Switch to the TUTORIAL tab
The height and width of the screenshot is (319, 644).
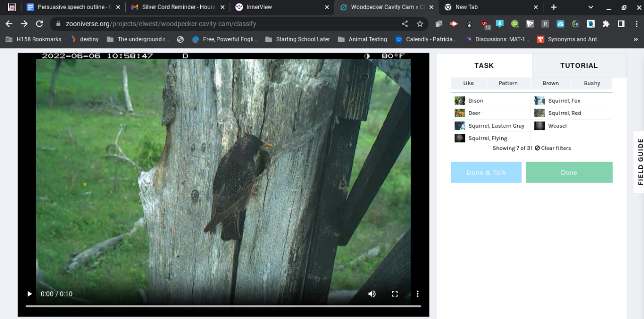579,65
